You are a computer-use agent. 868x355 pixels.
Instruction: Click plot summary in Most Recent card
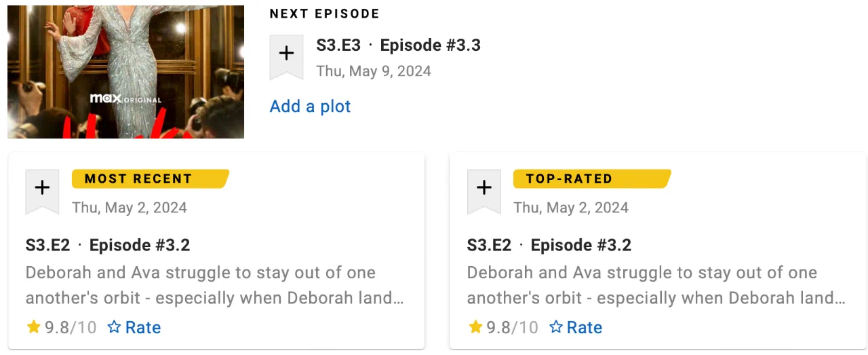click(215, 285)
